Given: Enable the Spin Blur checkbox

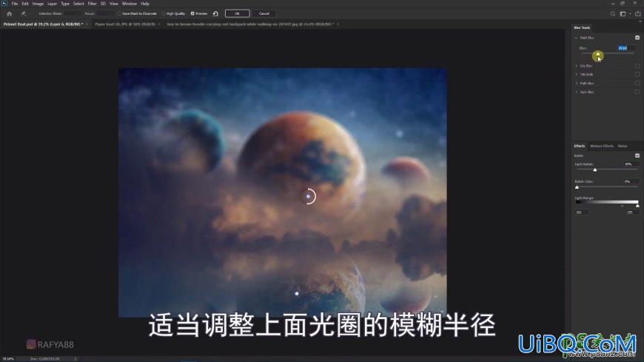Looking at the screenshot, I should [637, 92].
